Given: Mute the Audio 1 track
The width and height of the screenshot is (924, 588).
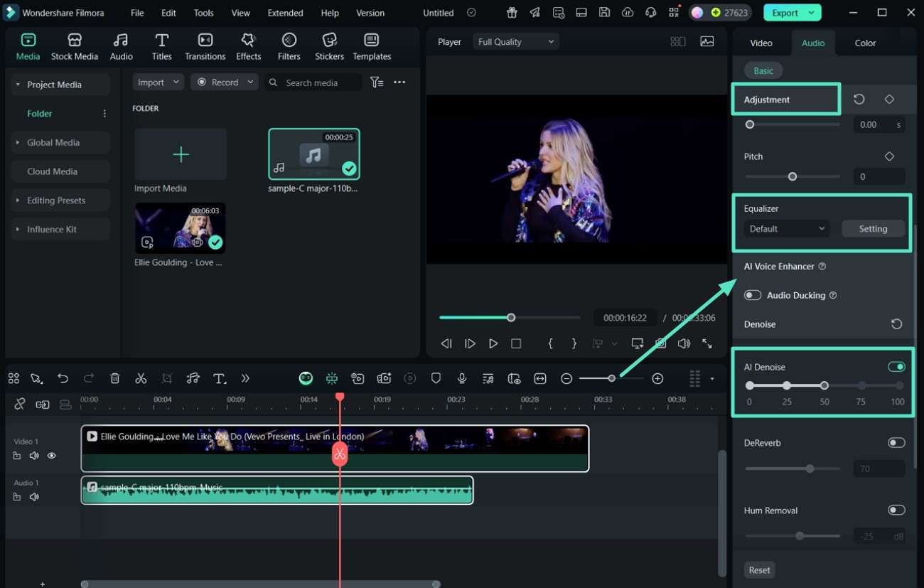Looking at the screenshot, I should [34, 497].
